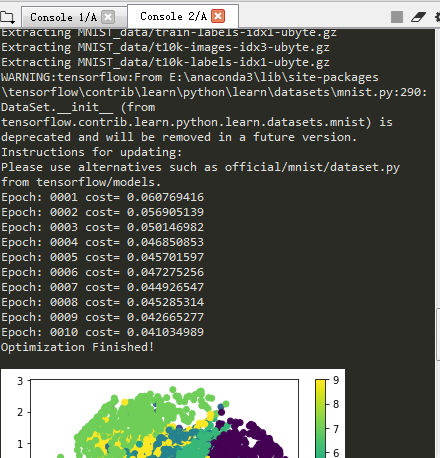Click the 'Epoch: 0003 cost= 0.050146982' line
440x458 pixels.
point(102,227)
